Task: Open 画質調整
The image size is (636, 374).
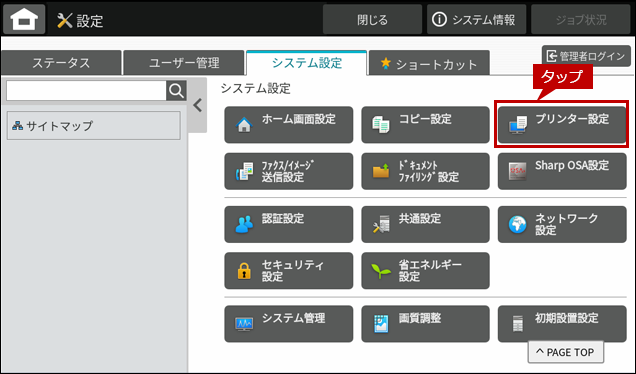Action: coord(425,324)
